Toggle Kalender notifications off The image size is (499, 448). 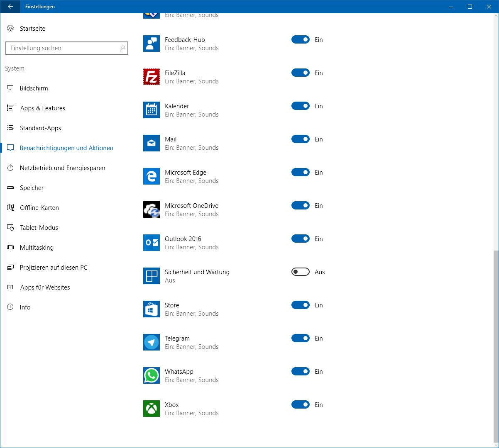click(301, 106)
